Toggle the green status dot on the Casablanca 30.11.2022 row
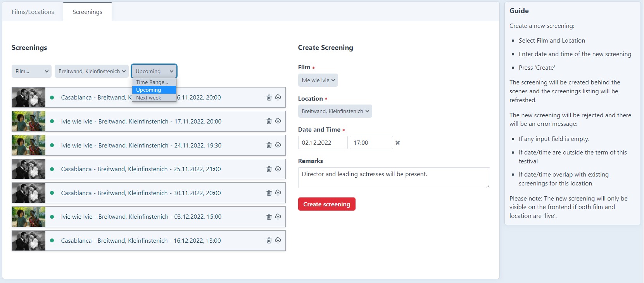Screen dimensions: 644x283 (x=52, y=193)
